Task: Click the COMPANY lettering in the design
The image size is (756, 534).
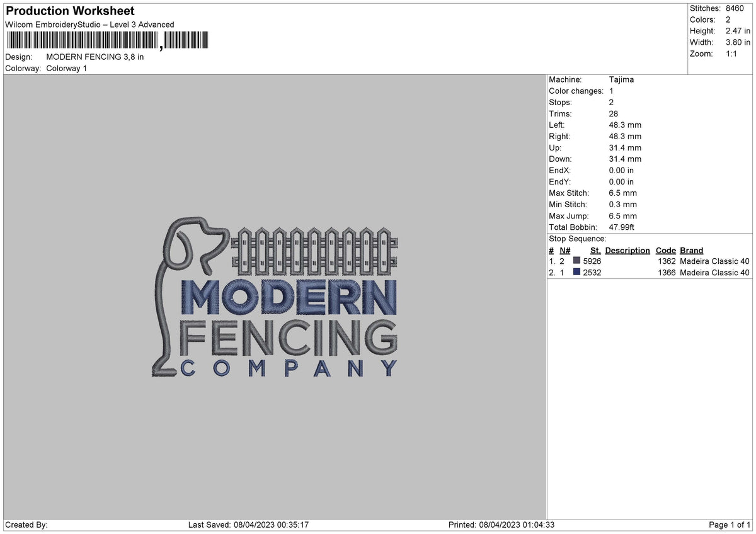Action: pos(289,368)
